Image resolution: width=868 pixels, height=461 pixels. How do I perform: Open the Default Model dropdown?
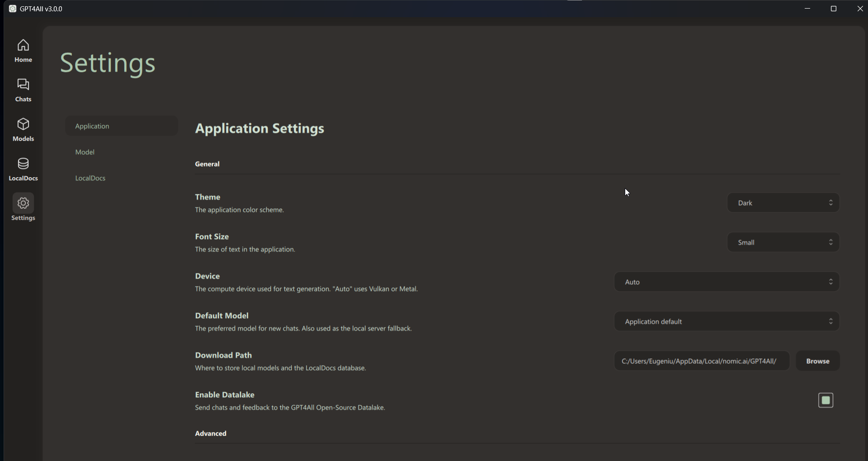pos(726,321)
